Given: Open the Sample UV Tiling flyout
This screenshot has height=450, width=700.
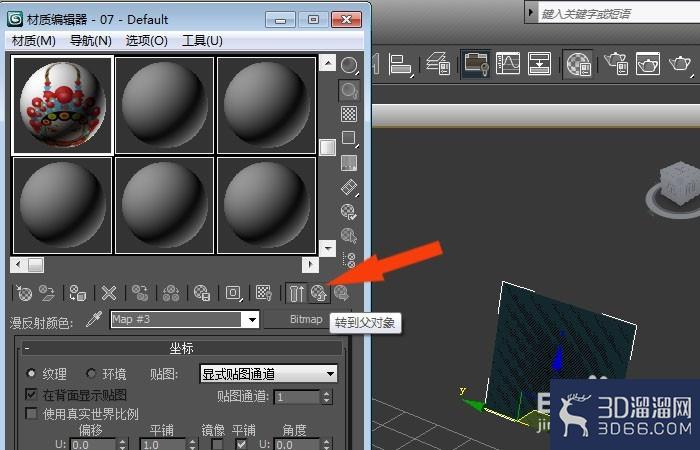Looking at the screenshot, I should pyautogui.click(x=349, y=138).
